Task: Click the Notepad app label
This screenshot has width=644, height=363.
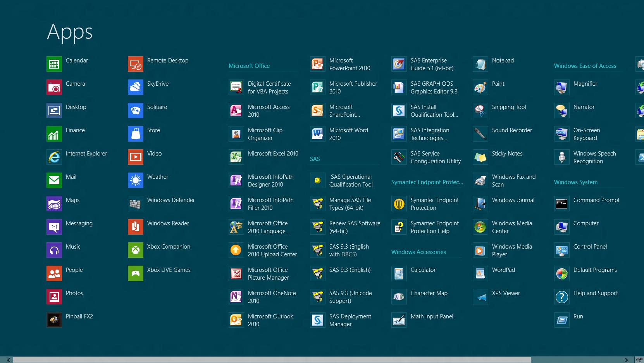Action: click(503, 60)
